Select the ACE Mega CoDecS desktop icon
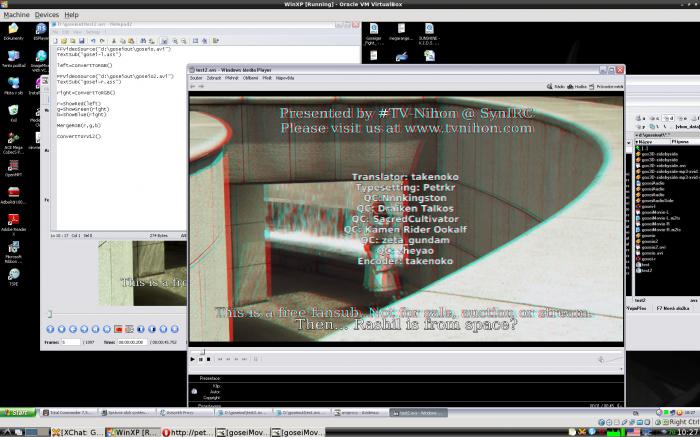700x437 pixels. (13, 143)
